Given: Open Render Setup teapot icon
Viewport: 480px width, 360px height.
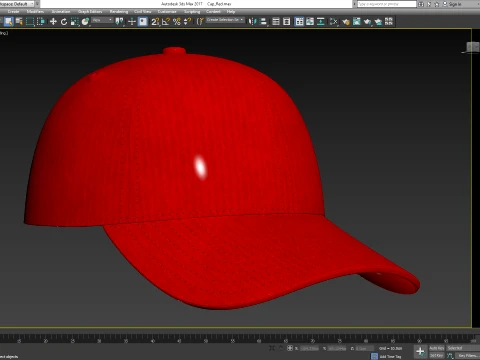Looking at the screenshot, I should click(x=346, y=22).
